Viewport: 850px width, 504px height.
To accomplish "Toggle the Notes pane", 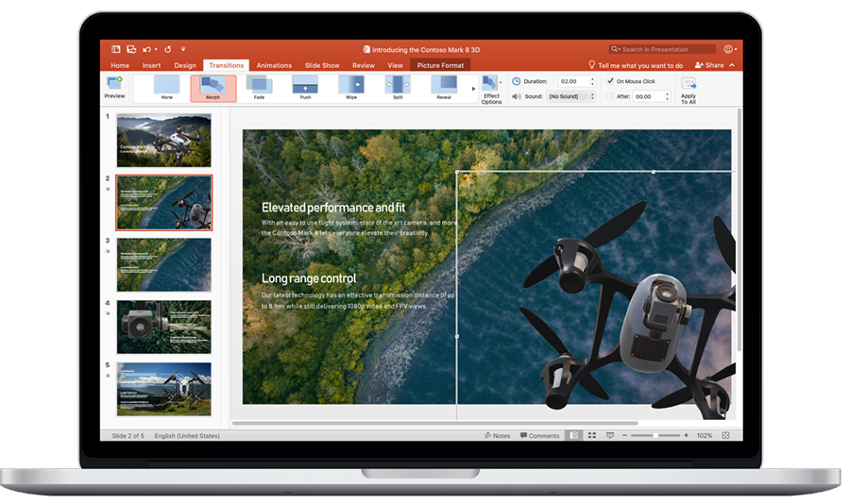I will tap(498, 436).
